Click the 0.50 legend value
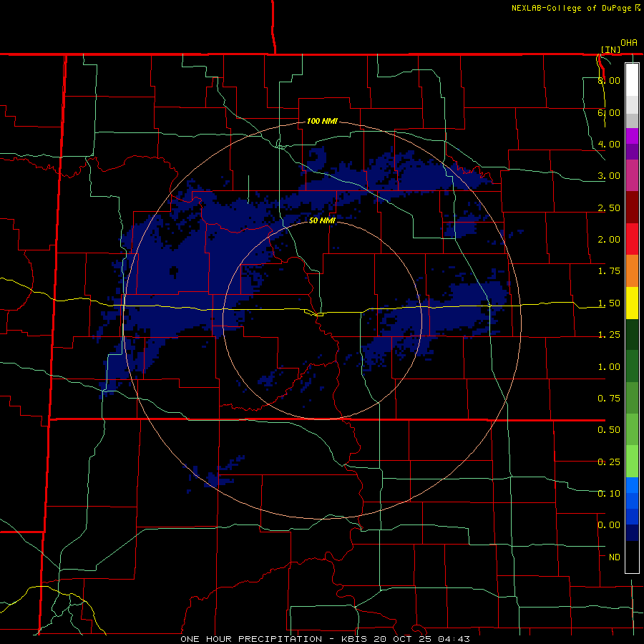The height and width of the screenshot is (644, 644). 609,430
